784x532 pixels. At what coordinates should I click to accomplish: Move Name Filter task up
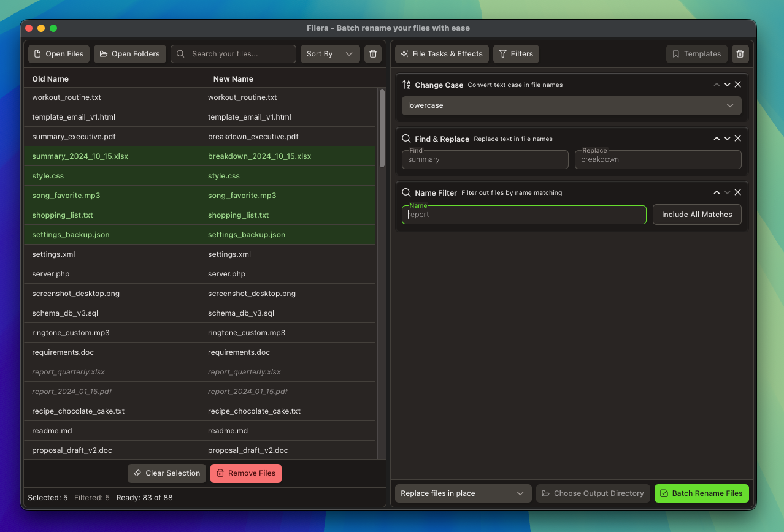pos(717,192)
